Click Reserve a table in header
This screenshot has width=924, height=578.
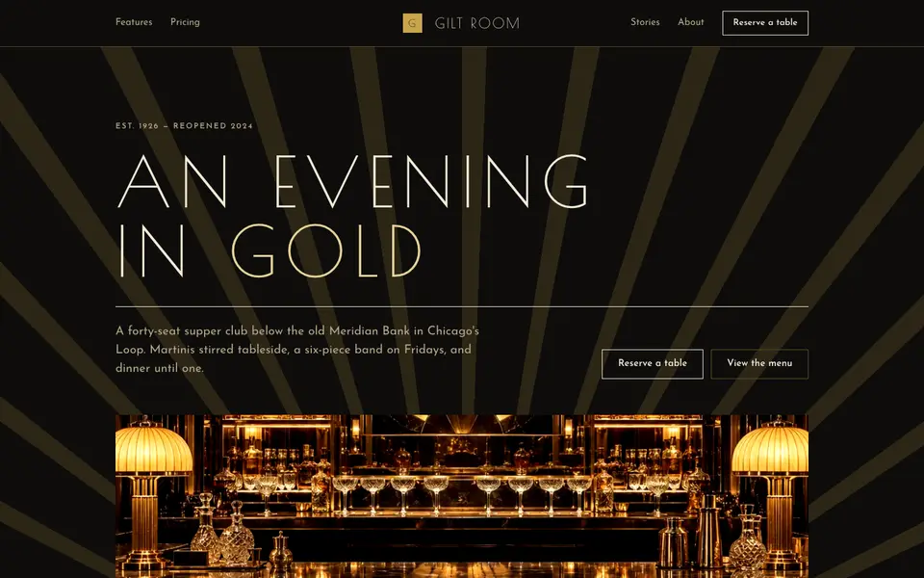pyautogui.click(x=765, y=23)
